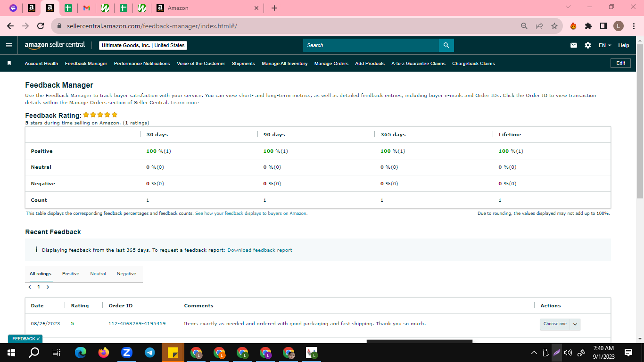The height and width of the screenshot is (362, 644).
Task: Open Firefox from the taskbar
Action: tap(104, 352)
